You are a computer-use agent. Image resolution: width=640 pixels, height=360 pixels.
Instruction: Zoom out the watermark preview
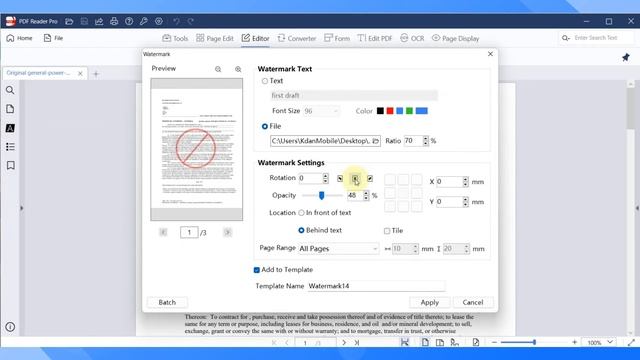pos(218,69)
